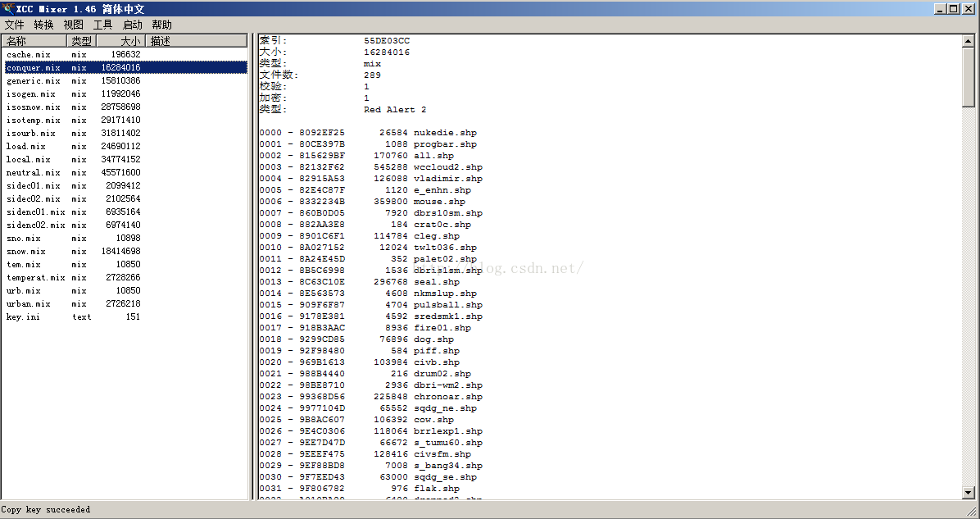The width and height of the screenshot is (980, 519).
Task: Select sno.mix file
Action: (125, 239)
